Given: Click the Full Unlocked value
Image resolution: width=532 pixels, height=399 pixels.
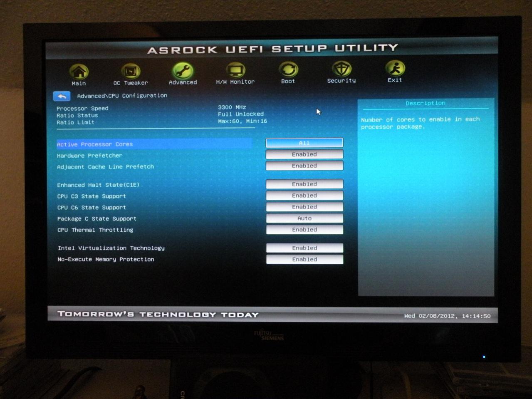Looking at the screenshot, I should point(241,114).
